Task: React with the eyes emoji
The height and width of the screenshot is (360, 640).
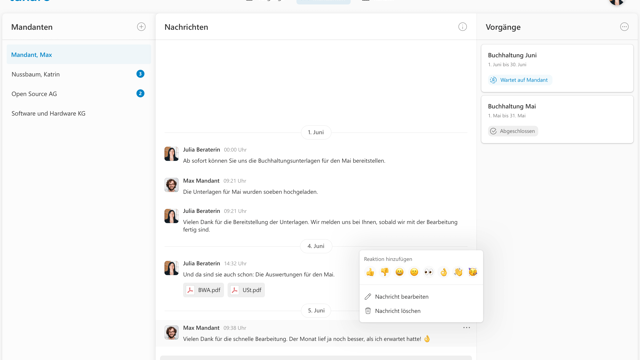Action: (x=429, y=272)
